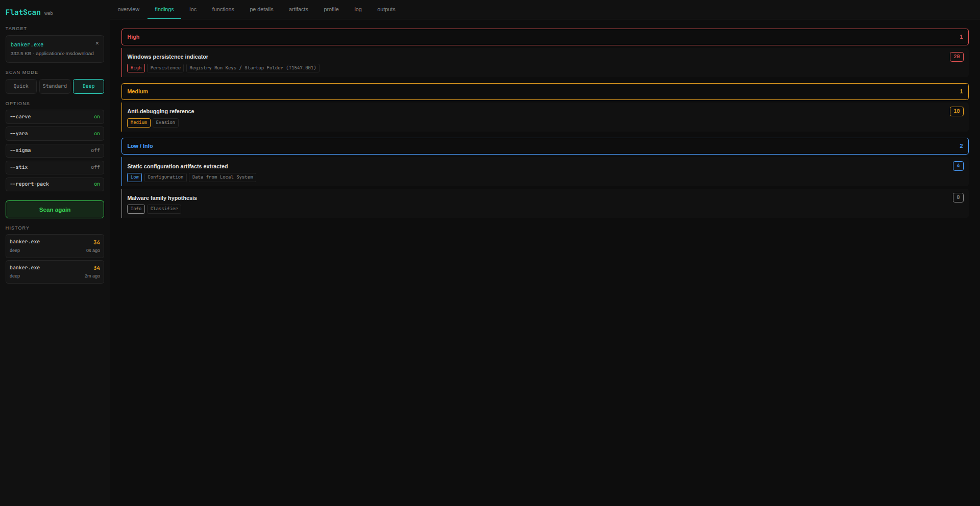Show the outputs tab
Image resolution: width=980 pixels, height=506 pixels.
(386, 10)
